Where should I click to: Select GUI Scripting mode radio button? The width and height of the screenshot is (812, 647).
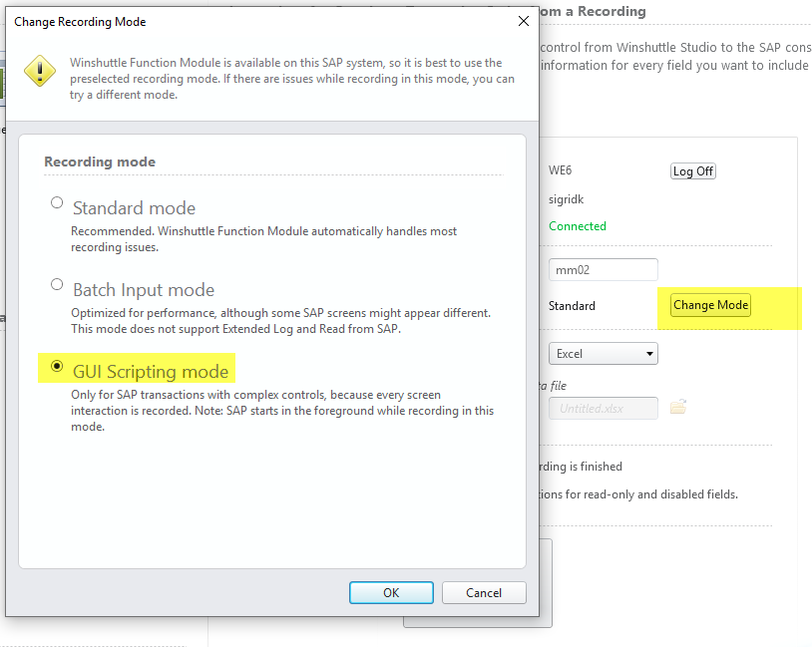57,367
